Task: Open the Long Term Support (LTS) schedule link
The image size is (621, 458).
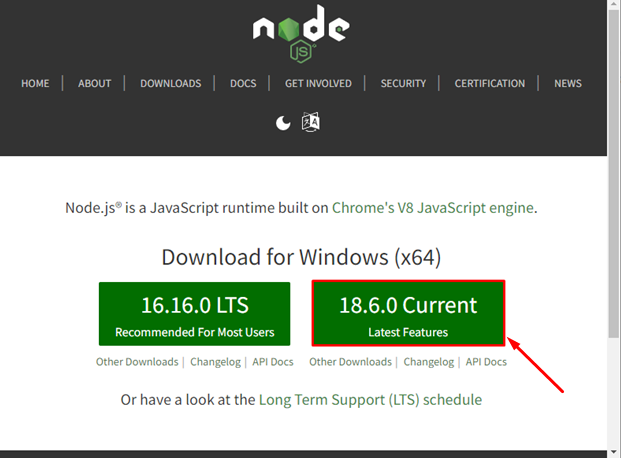Action: click(370, 400)
